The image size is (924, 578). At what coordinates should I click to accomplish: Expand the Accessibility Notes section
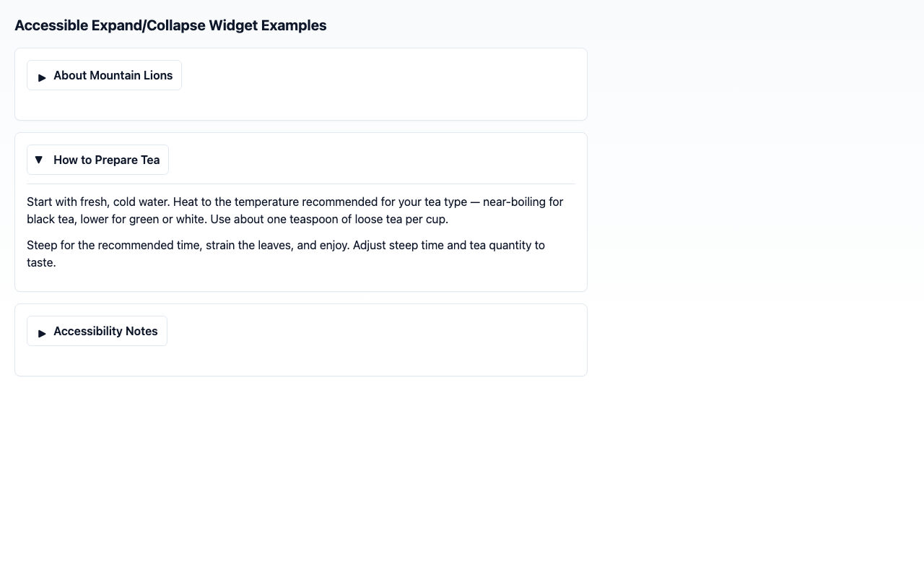[96, 331]
